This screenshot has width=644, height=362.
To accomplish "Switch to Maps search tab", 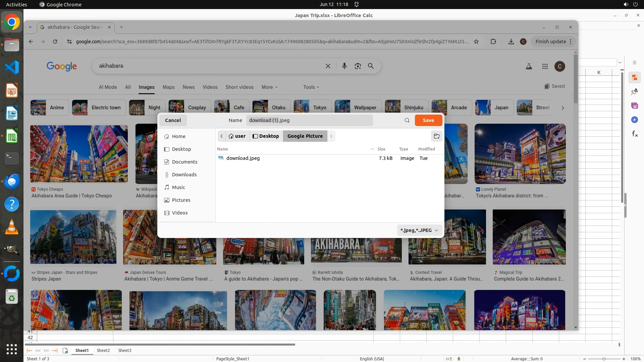I will [168, 87].
